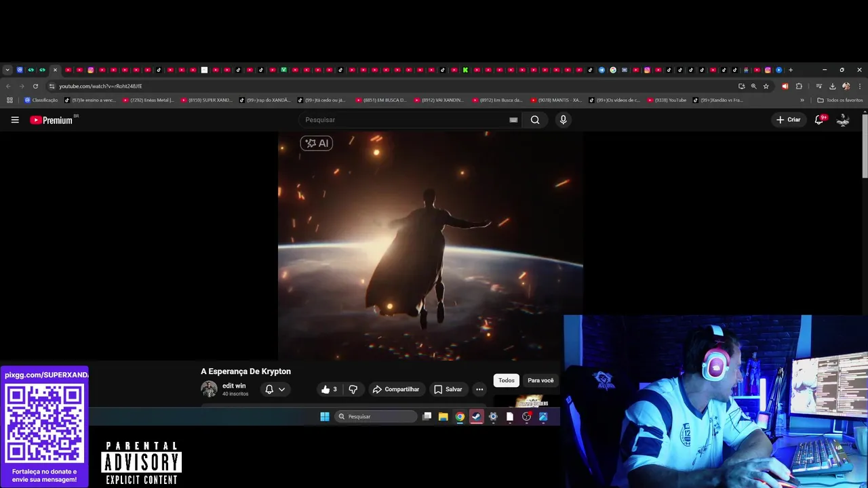Save the video with Salvar
Image resolution: width=868 pixels, height=488 pixels.
(448, 389)
